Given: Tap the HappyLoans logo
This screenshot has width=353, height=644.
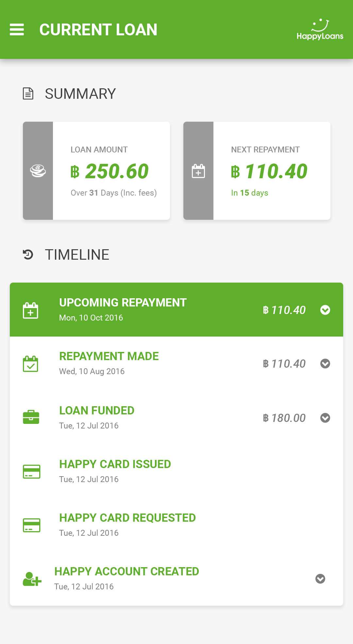Looking at the screenshot, I should (x=320, y=29).
